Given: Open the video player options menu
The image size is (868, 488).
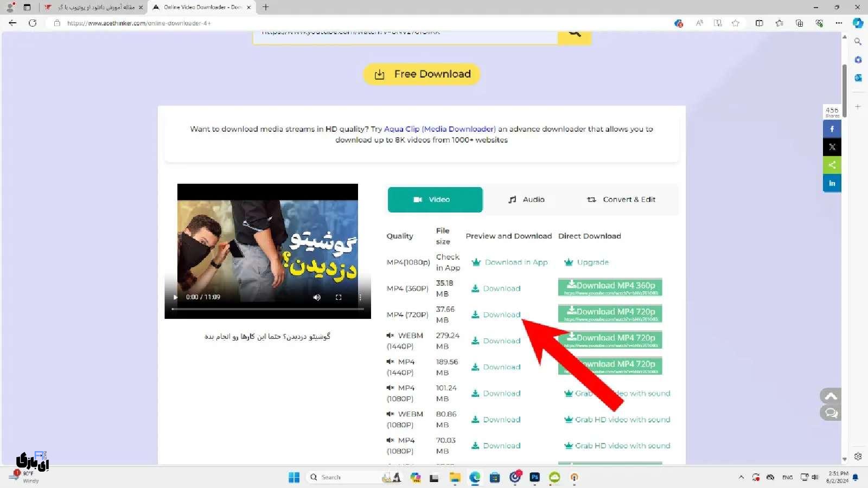Looking at the screenshot, I should 360,297.
